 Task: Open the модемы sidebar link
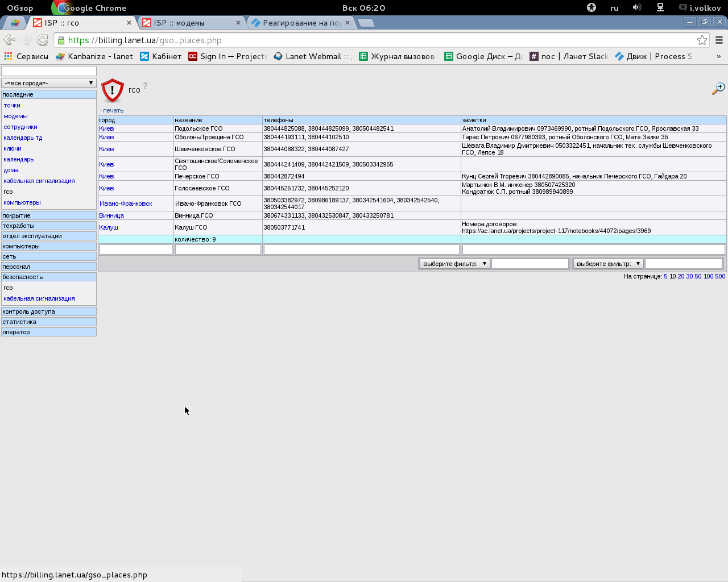coord(15,116)
